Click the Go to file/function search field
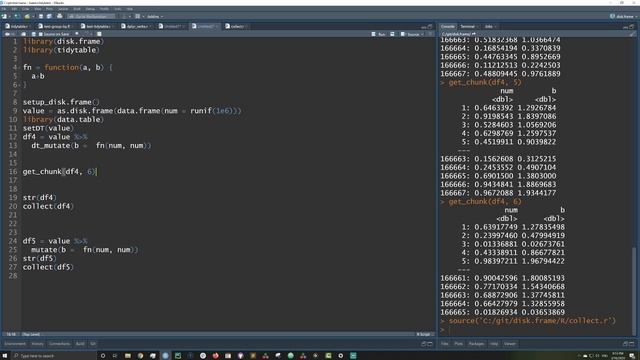The image size is (640, 360). (91, 16)
